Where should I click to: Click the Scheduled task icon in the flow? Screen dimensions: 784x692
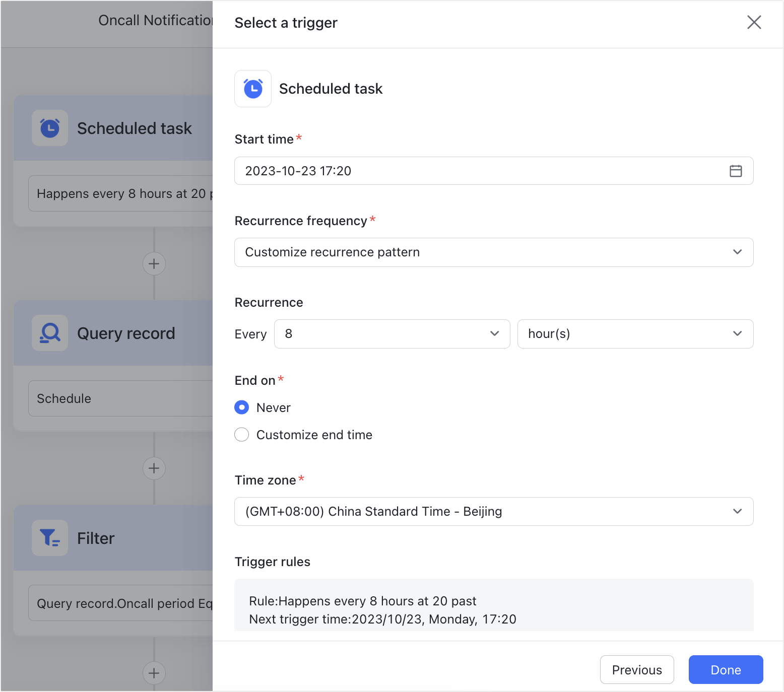point(50,128)
